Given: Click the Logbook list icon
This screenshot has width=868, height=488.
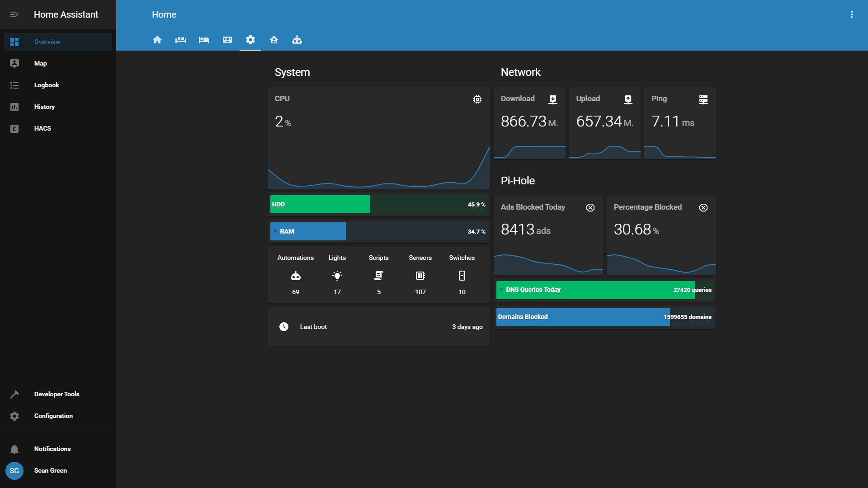Looking at the screenshot, I should click(x=14, y=85).
